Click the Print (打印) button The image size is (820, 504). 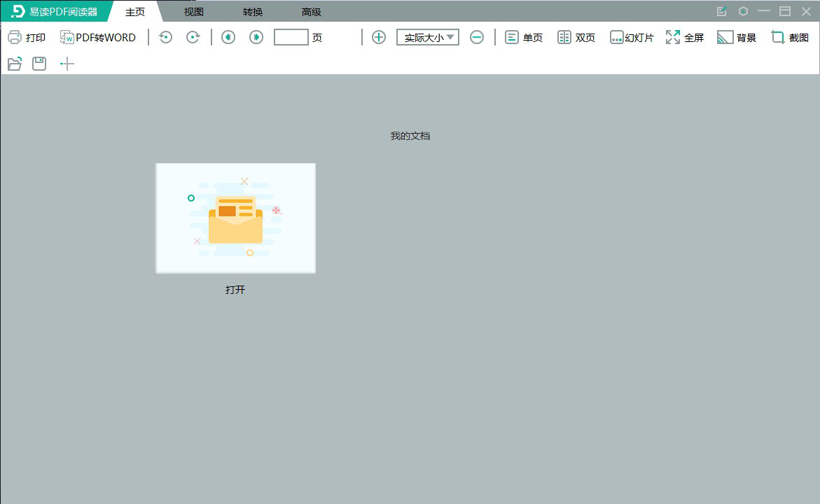(27, 37)
